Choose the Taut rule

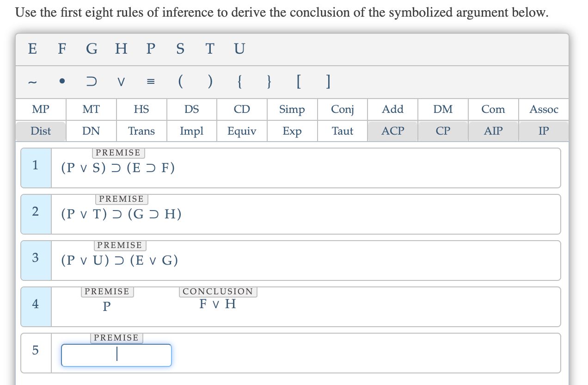(342, 131)
